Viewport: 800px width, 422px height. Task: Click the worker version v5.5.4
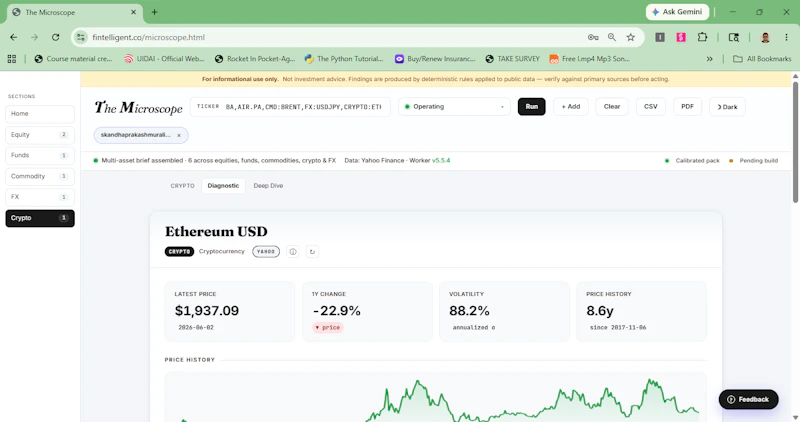tap(441, 160)
